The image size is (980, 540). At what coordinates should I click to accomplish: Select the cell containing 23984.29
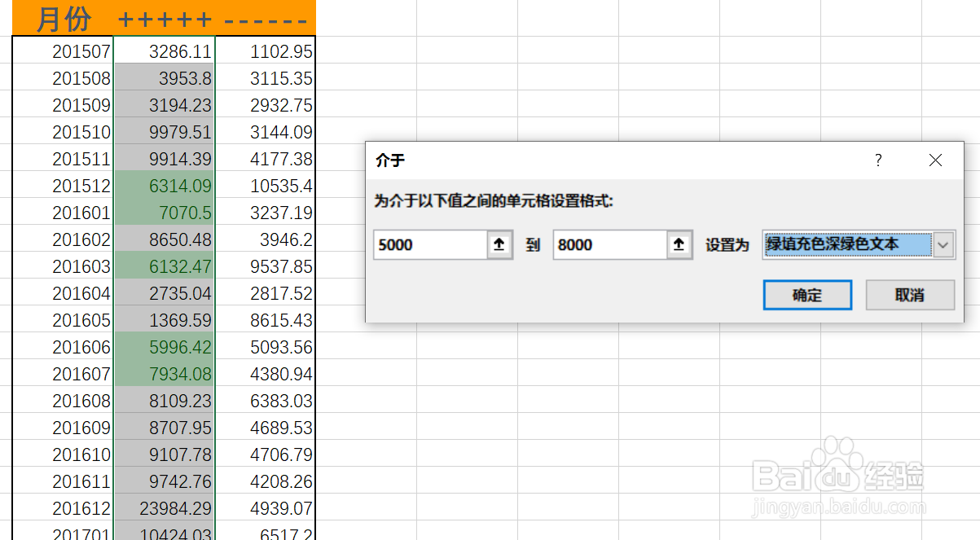165,507
